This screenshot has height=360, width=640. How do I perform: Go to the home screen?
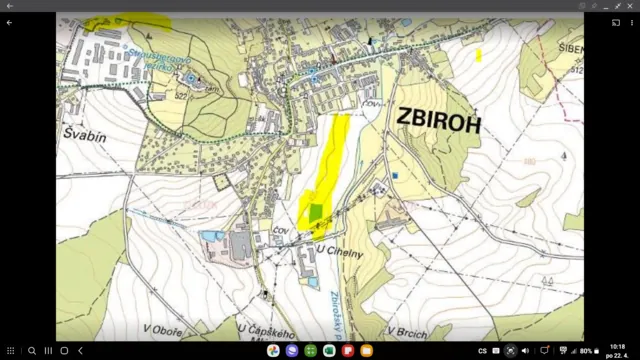coord(64,351)
